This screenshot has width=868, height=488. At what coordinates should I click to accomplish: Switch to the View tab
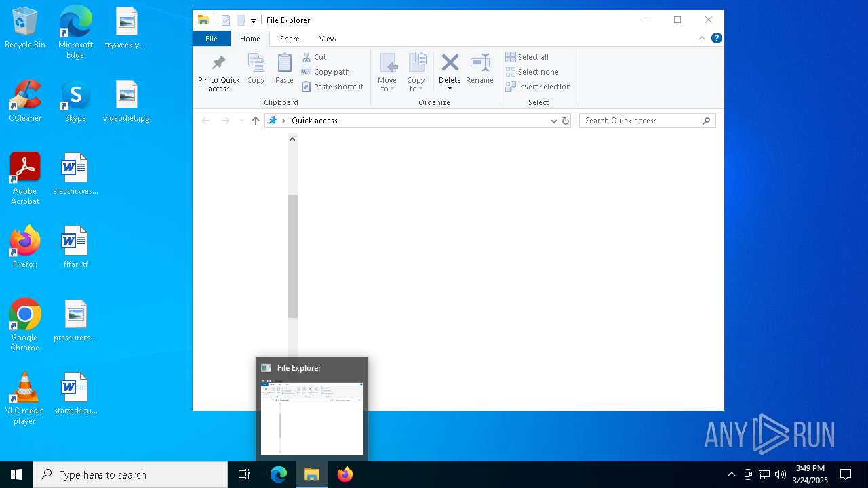(328, 39)
